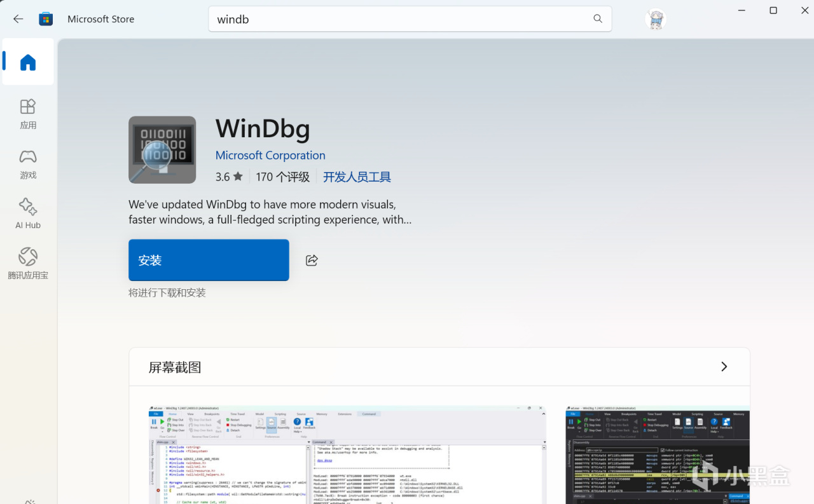Image resolution: width=814 pixels, height=504 pixels.
Task: Open the Home tab in the sidebar
Action: 28,62
